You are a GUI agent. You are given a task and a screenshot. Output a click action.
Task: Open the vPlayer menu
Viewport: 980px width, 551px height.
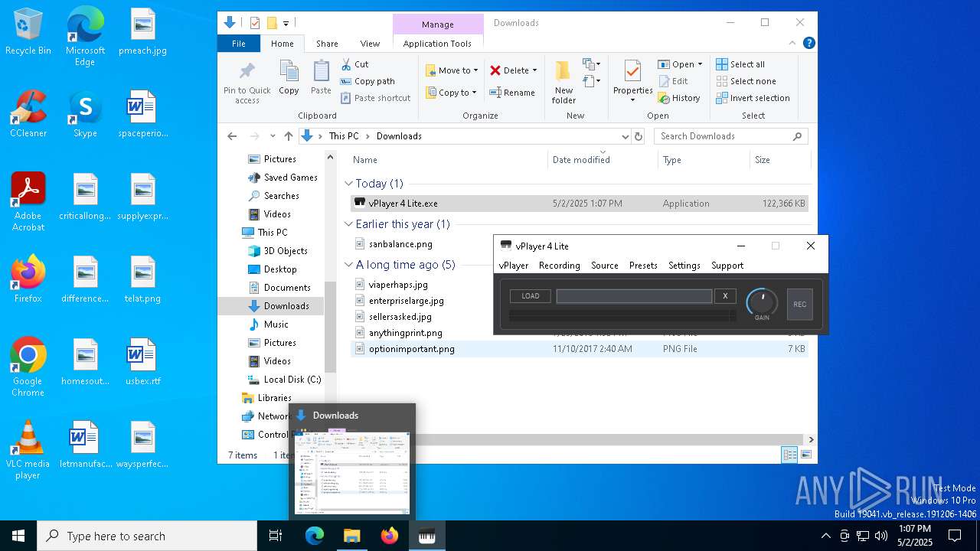point(514,266)
